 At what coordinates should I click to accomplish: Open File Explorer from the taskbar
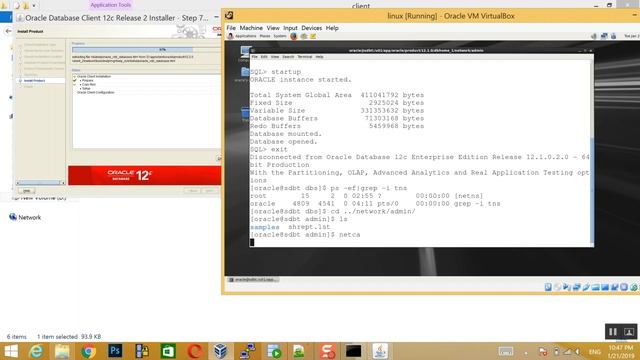click(x=62, y=351)
